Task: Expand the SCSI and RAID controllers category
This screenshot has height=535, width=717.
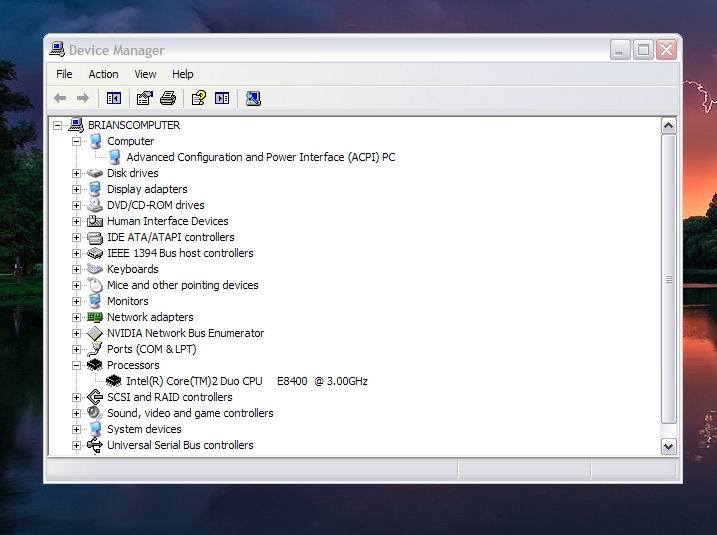Action: (76, 397)
